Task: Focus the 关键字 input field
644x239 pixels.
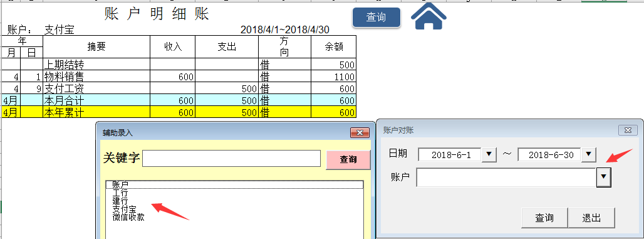Action: 231,158
